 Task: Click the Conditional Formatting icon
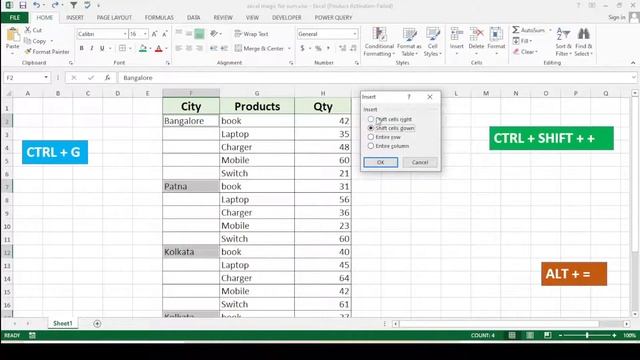pyautogui.click(x=380, y=34)
